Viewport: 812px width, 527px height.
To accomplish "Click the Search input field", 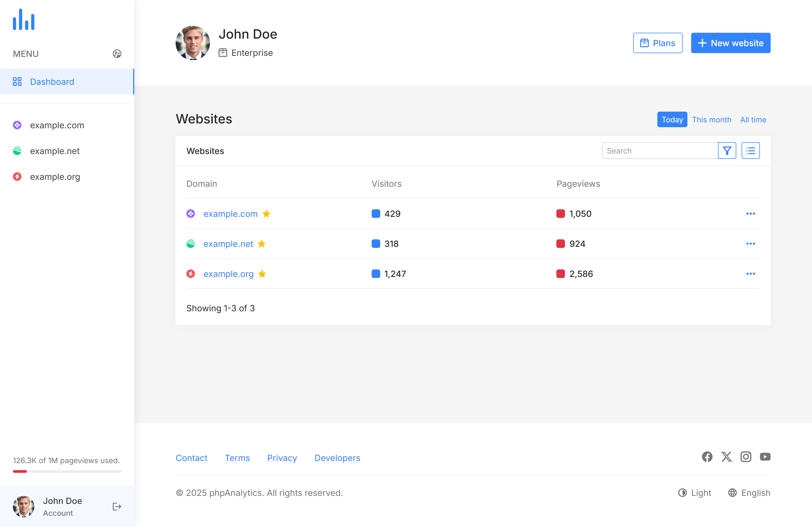I will 659,151.
